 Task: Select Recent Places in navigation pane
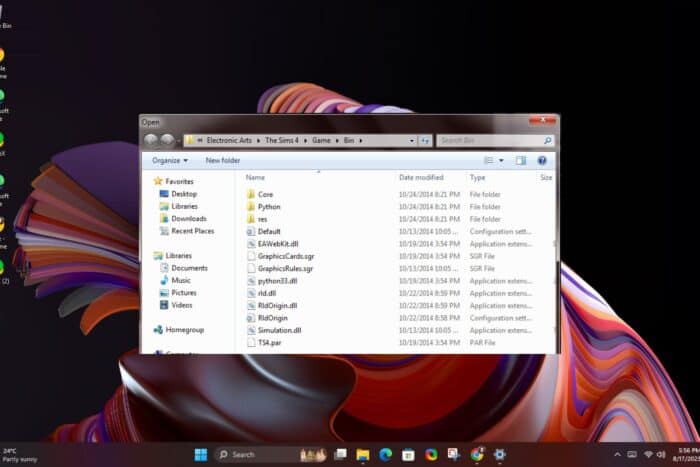(x=192, y=231)
